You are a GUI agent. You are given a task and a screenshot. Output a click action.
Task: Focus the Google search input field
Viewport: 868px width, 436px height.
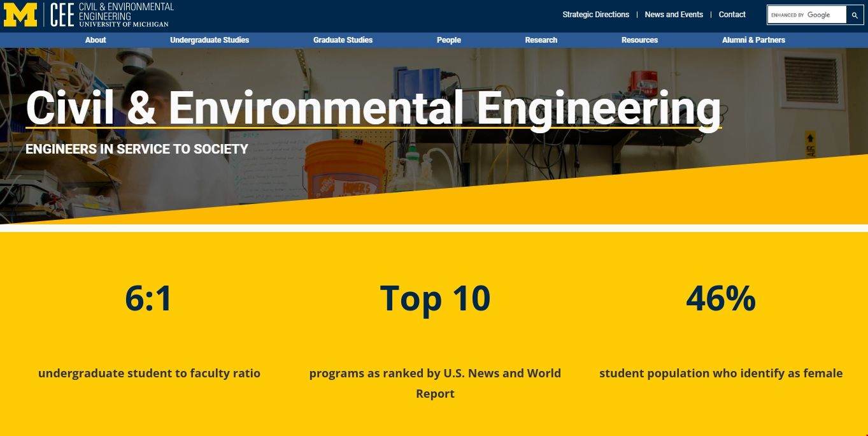pyautogui.click(x=806, y=15)
